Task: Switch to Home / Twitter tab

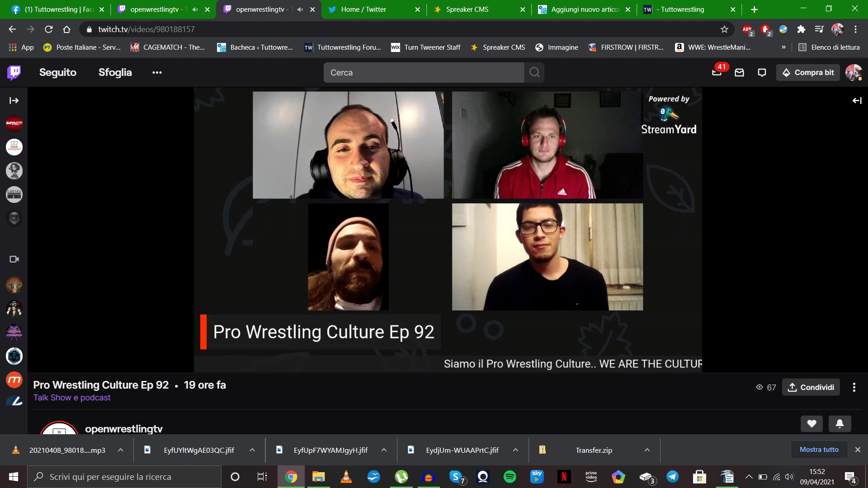Action: click(x=373, y=9)
